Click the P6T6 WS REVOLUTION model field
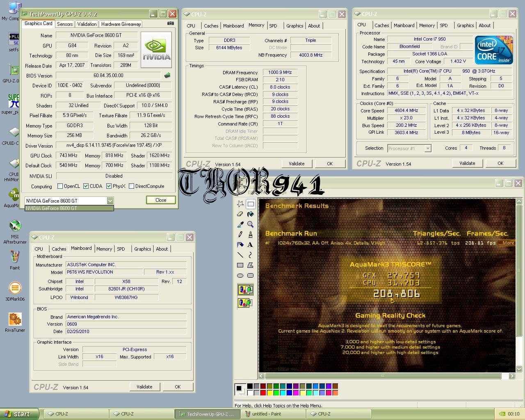Viewport: 525px width, 420px height. pyautogui.click(x=104, y=272)
